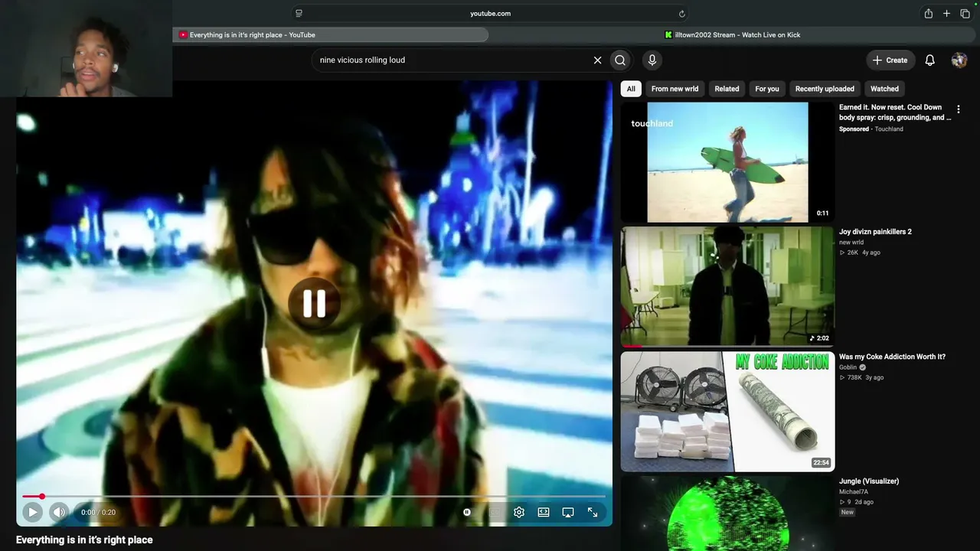The height and width of the screenshot is (551, 980).
Task: Select the "Watched" filter chip
Action: pos(884,89)
